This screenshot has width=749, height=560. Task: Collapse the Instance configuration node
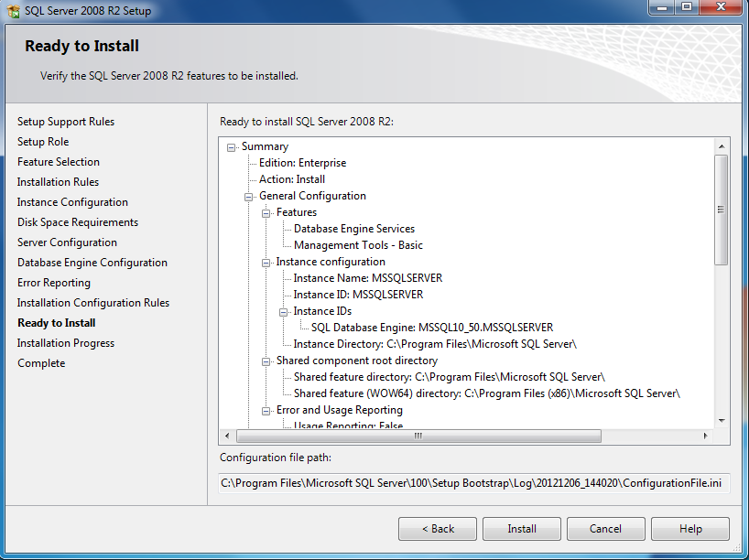[266, 263]
